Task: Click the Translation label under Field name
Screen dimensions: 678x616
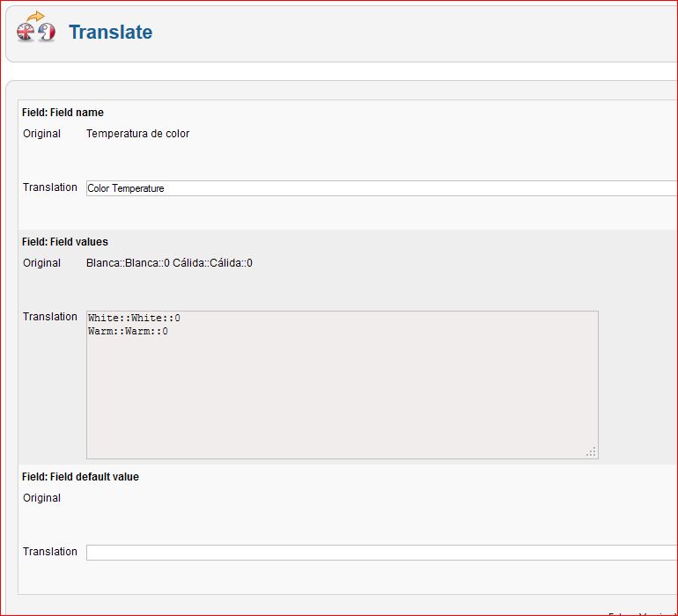Action: 50,187
